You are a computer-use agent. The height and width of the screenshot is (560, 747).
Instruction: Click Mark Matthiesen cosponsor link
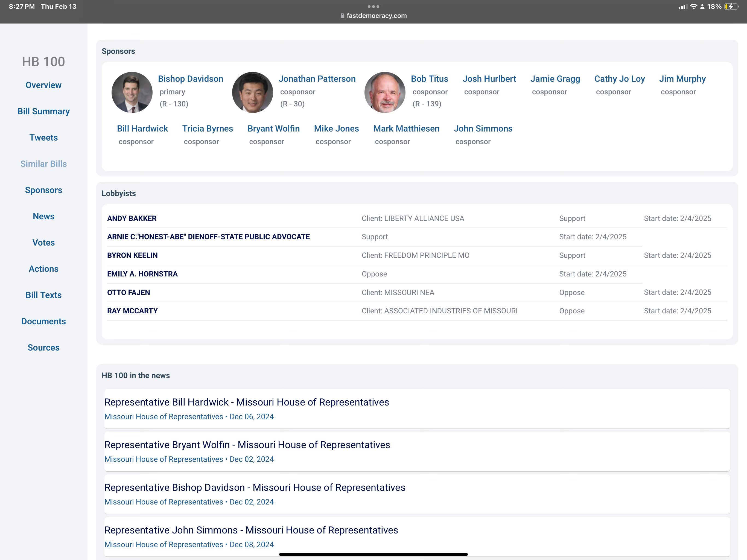click(x=406, y=129)
